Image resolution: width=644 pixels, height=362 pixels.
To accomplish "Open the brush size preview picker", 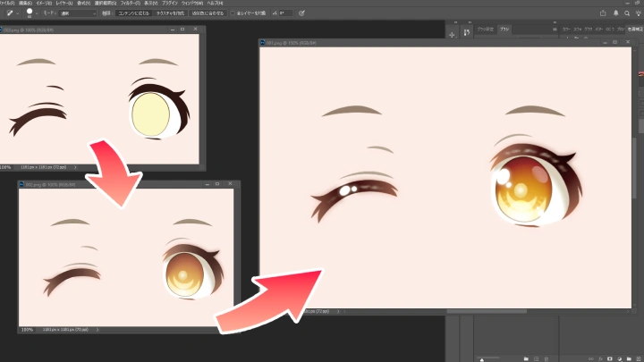I will (30, 13).
